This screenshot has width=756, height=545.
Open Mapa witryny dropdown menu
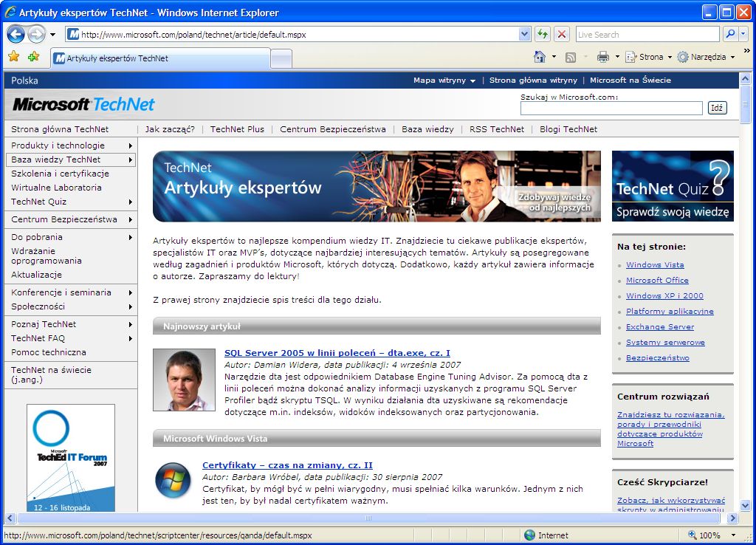(444, 80)
